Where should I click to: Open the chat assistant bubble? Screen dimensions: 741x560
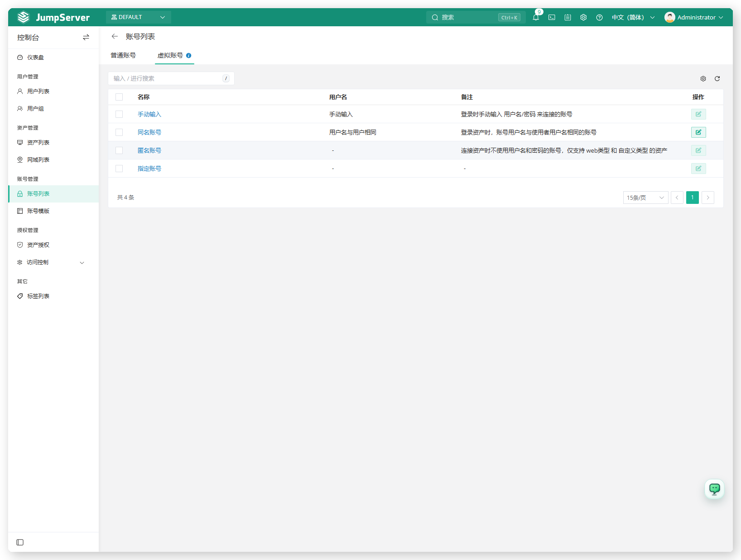714,489
